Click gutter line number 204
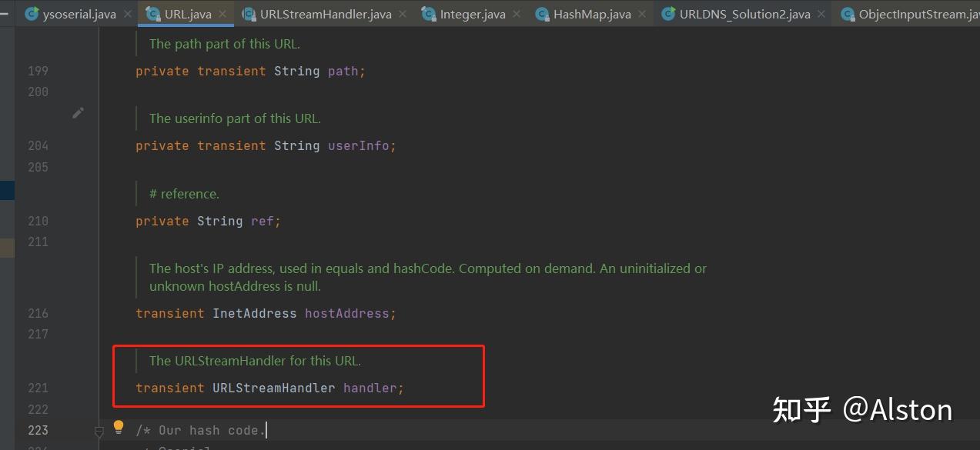The width and height of the screenshot is (980, 450). [x=38, y=145]
